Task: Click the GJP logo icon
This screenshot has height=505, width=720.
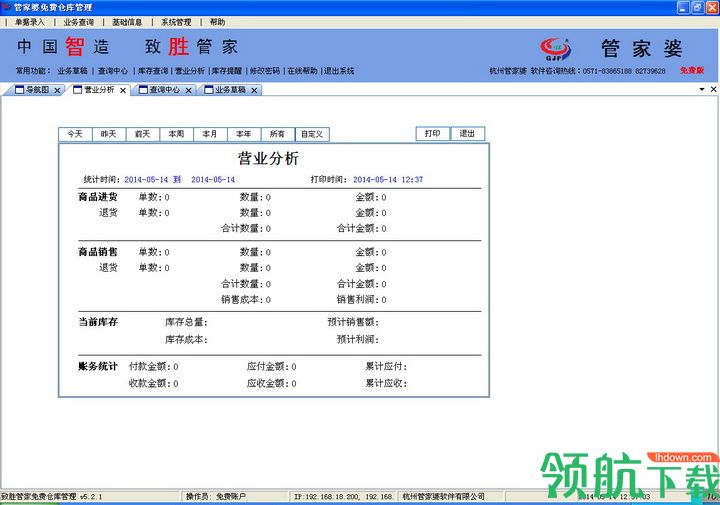Action: pos(556,49)
